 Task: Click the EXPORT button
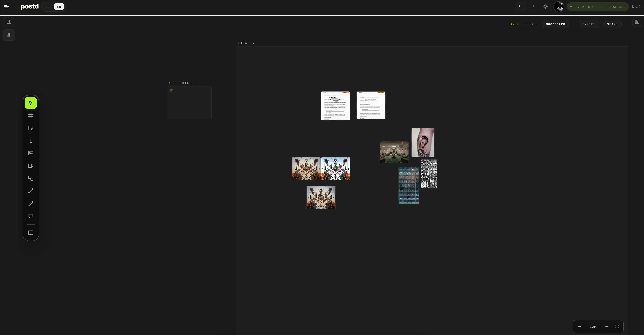(x=589, y=24)
